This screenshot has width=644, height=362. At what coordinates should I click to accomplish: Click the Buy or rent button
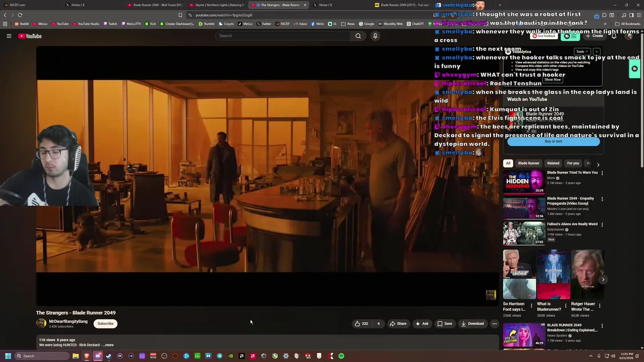553,141
